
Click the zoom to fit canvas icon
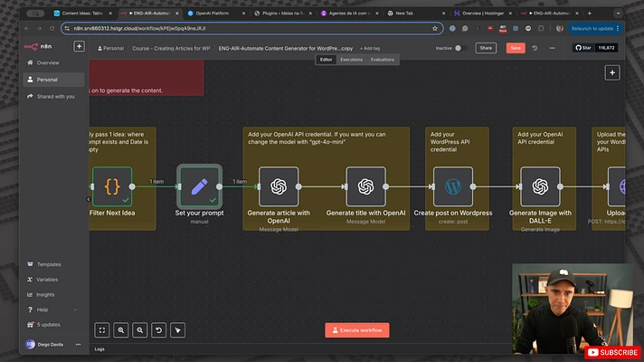[x=102, y=330]
